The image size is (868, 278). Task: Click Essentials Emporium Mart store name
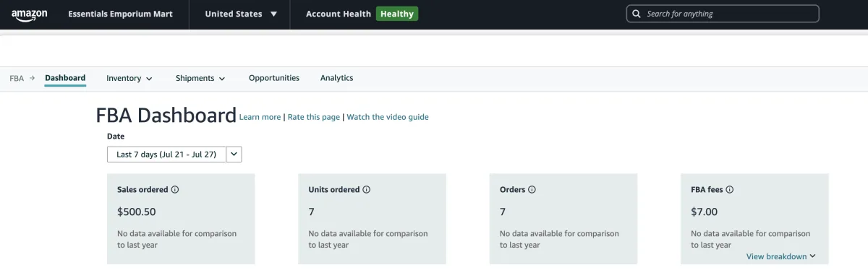point(121,14)
